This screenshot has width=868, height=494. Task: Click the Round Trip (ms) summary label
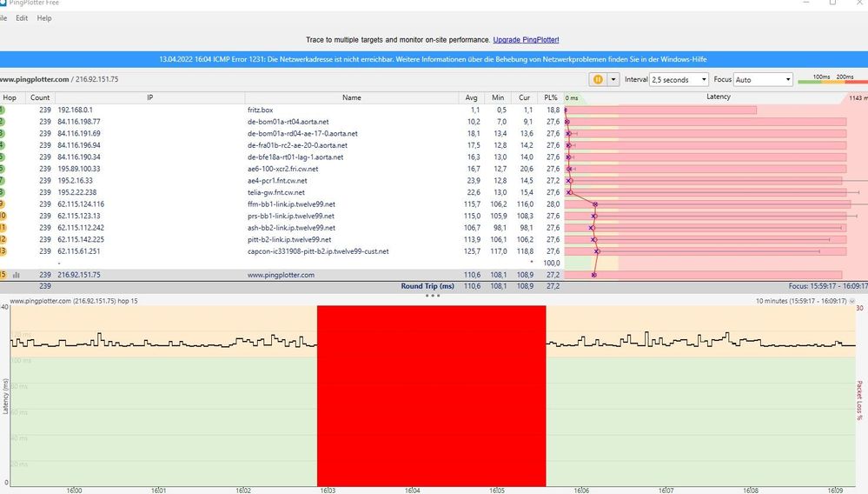tap(427, 286)
